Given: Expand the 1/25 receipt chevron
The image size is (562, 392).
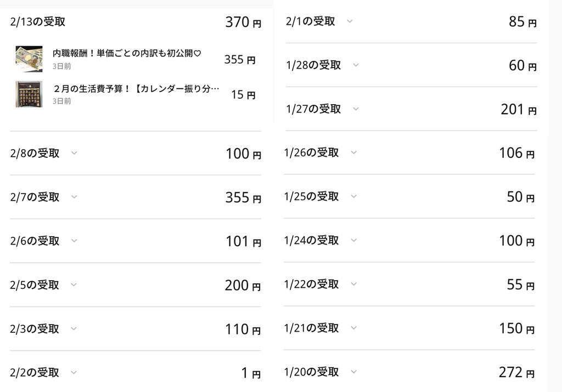Looking at the screenshot, I should 354,196.
